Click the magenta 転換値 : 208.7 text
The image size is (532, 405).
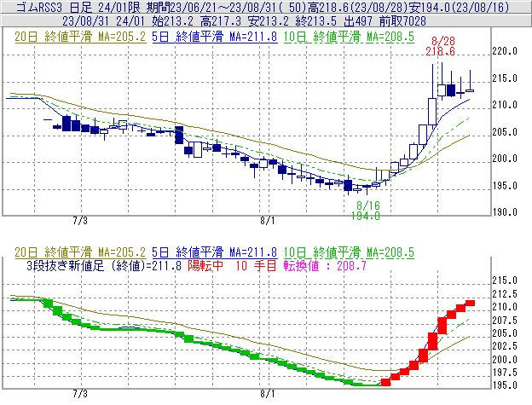coord(325,265)
